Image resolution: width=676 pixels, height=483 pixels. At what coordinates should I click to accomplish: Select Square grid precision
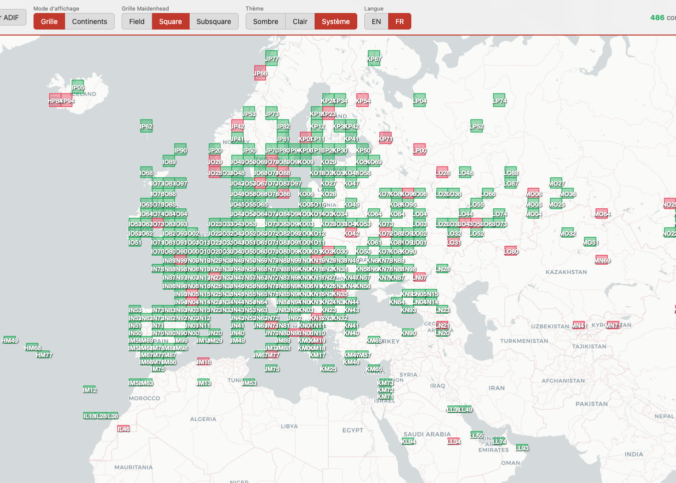[x=170, y=21]
